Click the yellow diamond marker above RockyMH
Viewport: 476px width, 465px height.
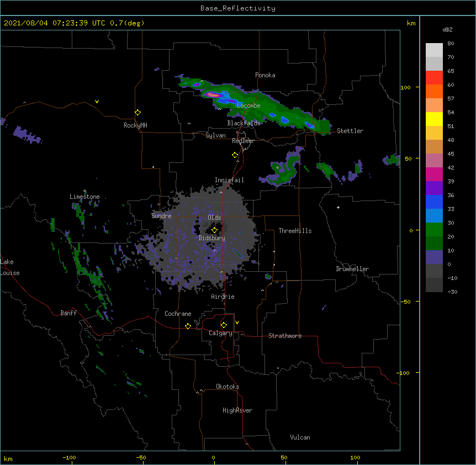(138, 113)
